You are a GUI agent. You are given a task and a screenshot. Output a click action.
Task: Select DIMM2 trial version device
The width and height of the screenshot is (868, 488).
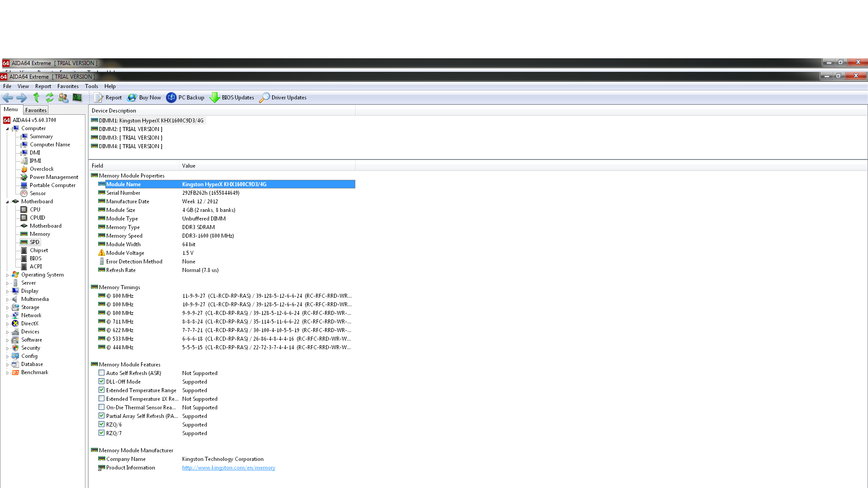point(127,129)
